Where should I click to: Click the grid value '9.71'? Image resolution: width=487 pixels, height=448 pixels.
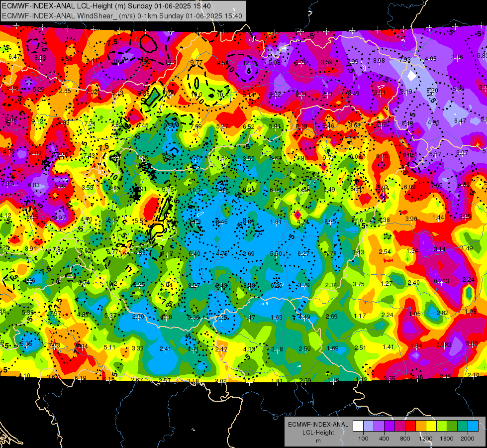[x=328, y=158]
